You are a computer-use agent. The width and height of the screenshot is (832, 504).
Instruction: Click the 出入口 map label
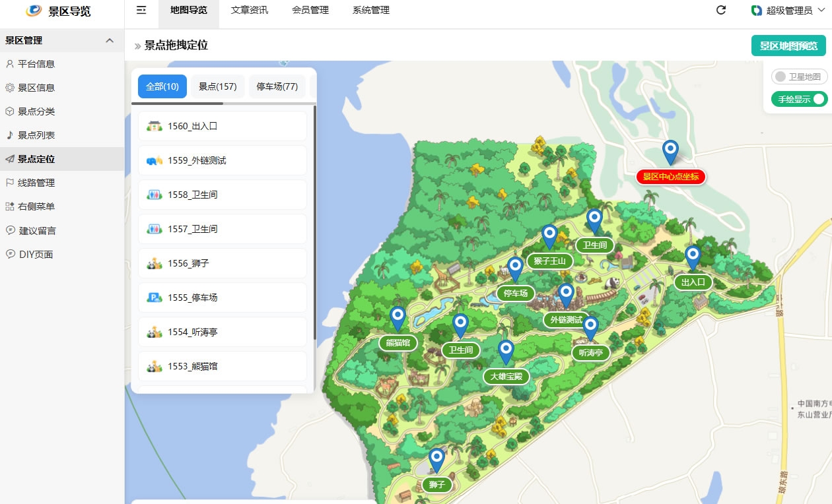click(x=693, y=282)
